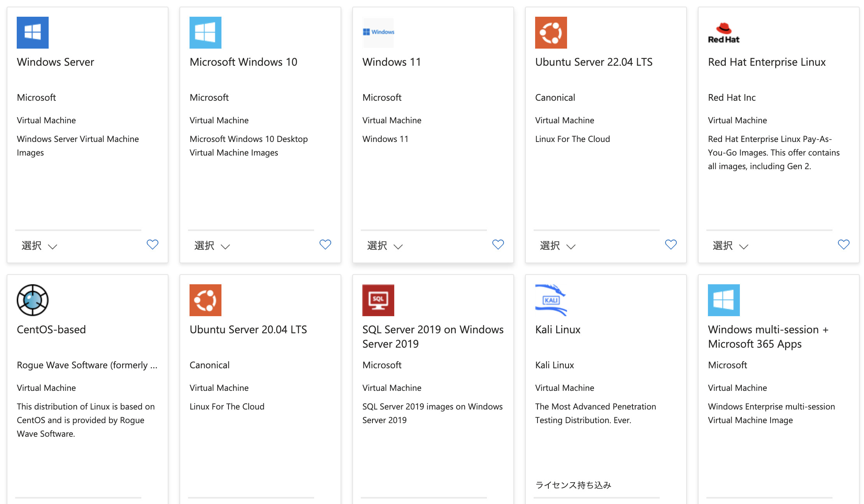Click Virtual Machine label on Kali Linux card
The image size is (864, 504).
click(565, 388)
